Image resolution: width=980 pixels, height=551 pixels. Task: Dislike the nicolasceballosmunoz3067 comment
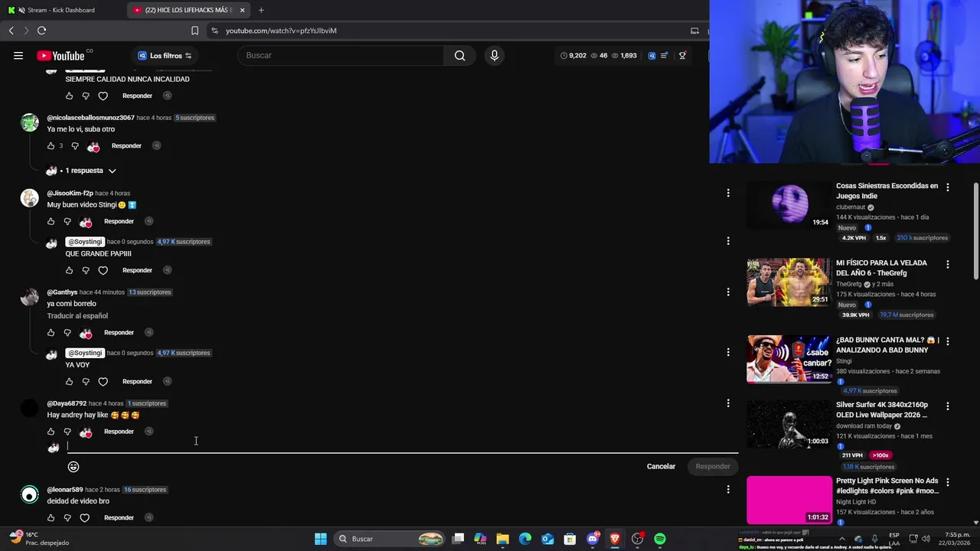pos(75,145)
